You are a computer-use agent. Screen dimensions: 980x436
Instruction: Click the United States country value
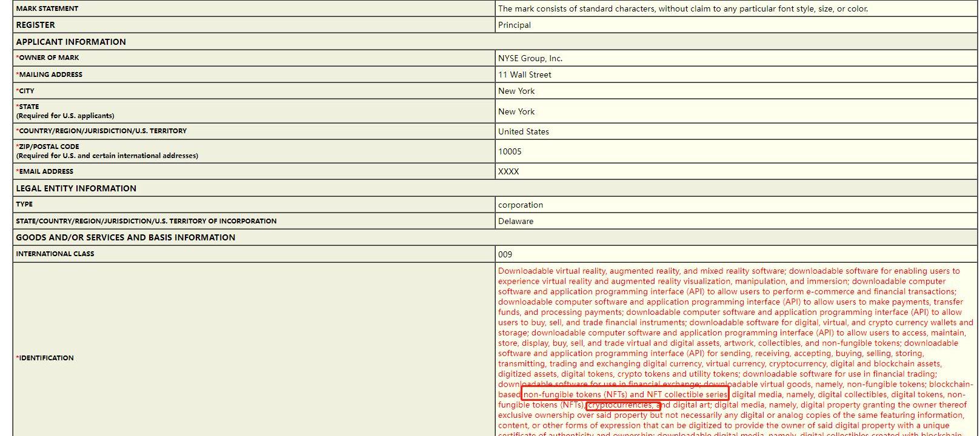[523, 131]
